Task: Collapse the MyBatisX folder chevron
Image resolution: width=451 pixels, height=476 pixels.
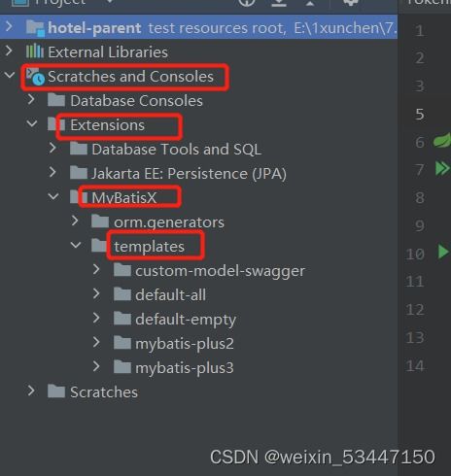Action: point(53,196)
